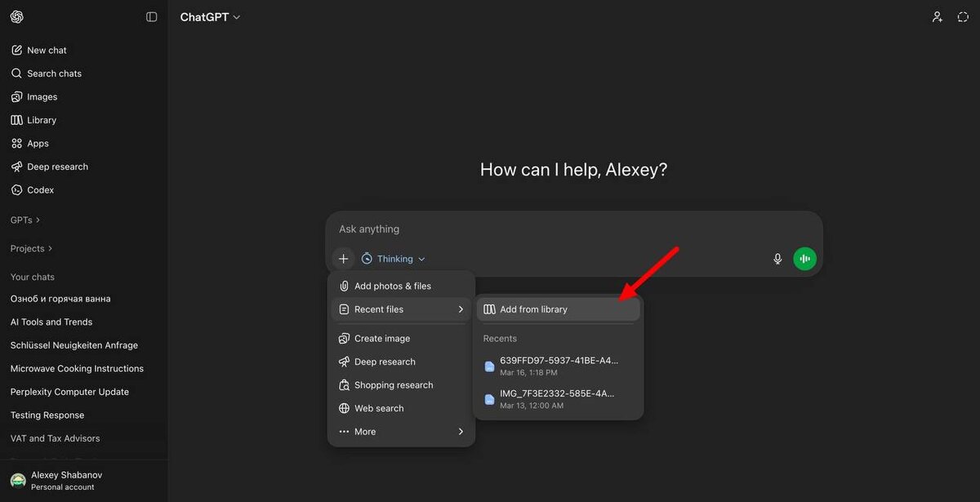Click the temporary chat dashed circle icon
980x502 pixels.
click(963, 17)
